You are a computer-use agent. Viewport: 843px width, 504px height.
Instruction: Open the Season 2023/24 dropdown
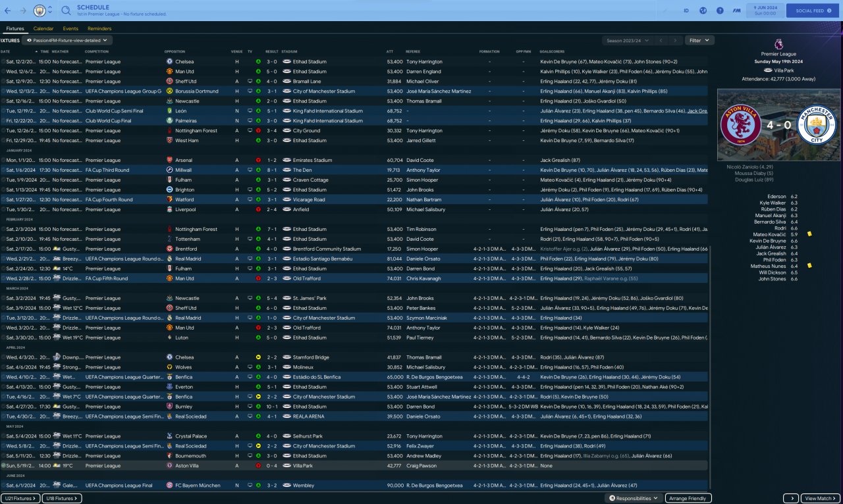tap(626, 40)
